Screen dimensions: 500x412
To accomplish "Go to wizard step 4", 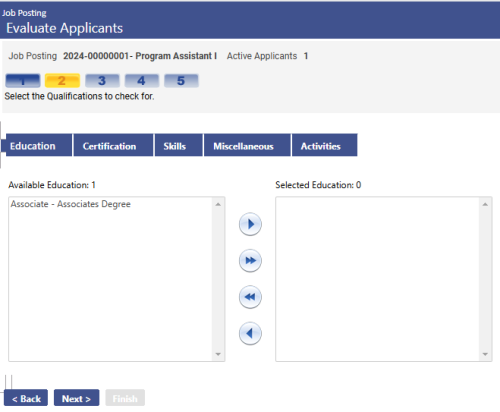I will tap(142, 81).
